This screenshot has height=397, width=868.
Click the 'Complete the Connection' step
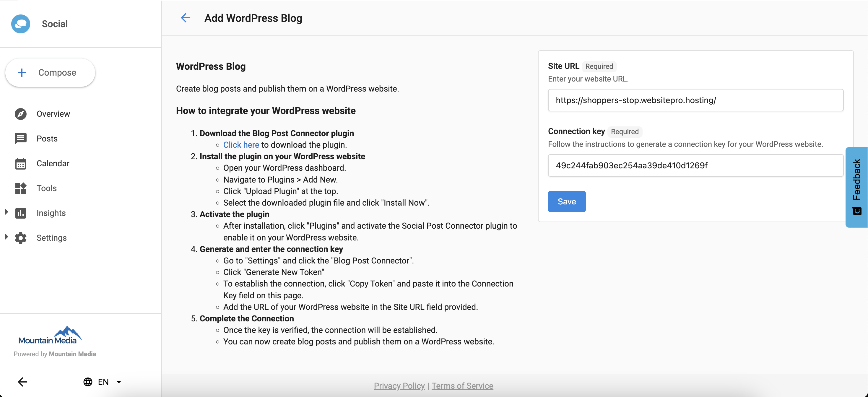(247, 318)
